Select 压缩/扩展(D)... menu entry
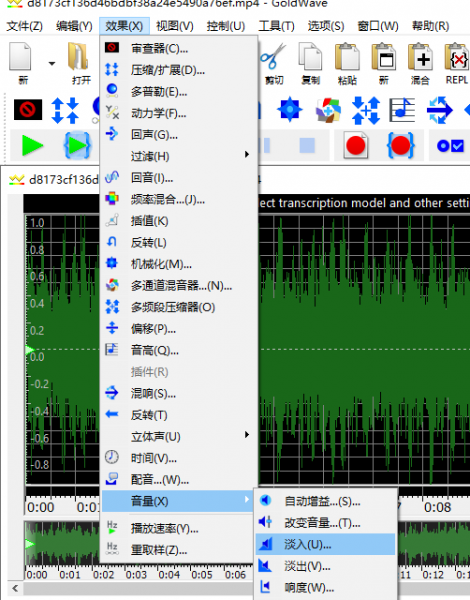 (x=179, y=70)
